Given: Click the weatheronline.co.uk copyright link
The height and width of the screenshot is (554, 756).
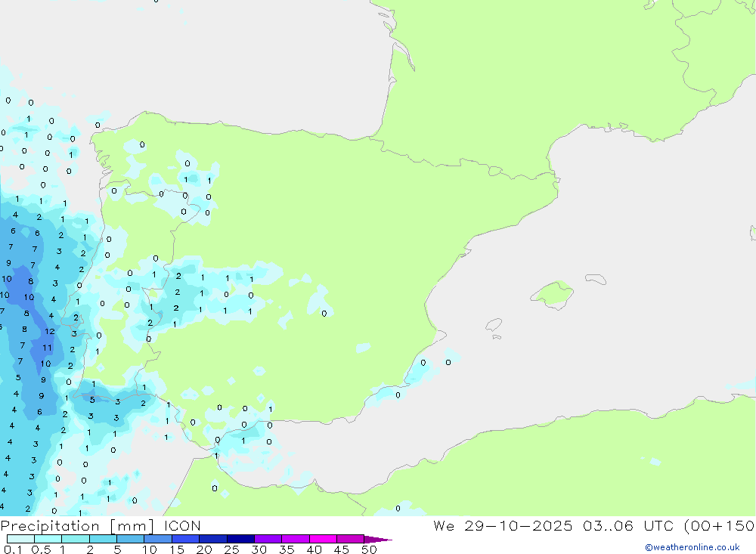Looking at the screenshot, I should (692, 547).
